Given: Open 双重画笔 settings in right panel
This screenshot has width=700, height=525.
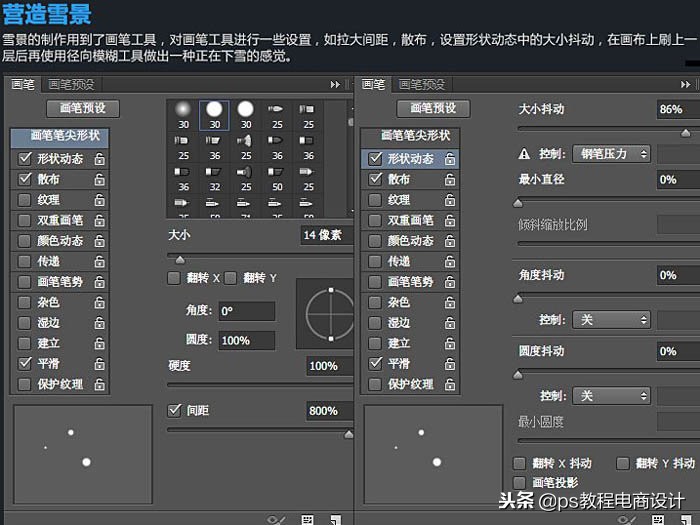Looking at the screenshot, I should tap(411, 221).
